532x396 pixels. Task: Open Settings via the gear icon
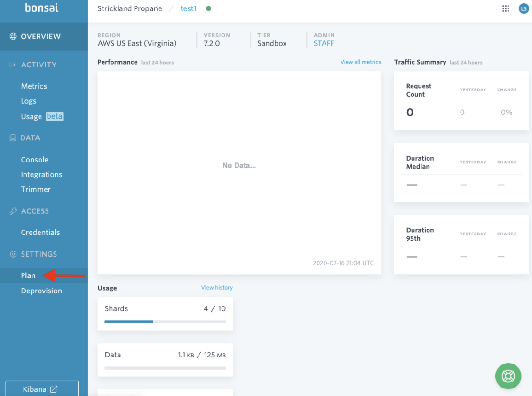(x=13, y=254)
